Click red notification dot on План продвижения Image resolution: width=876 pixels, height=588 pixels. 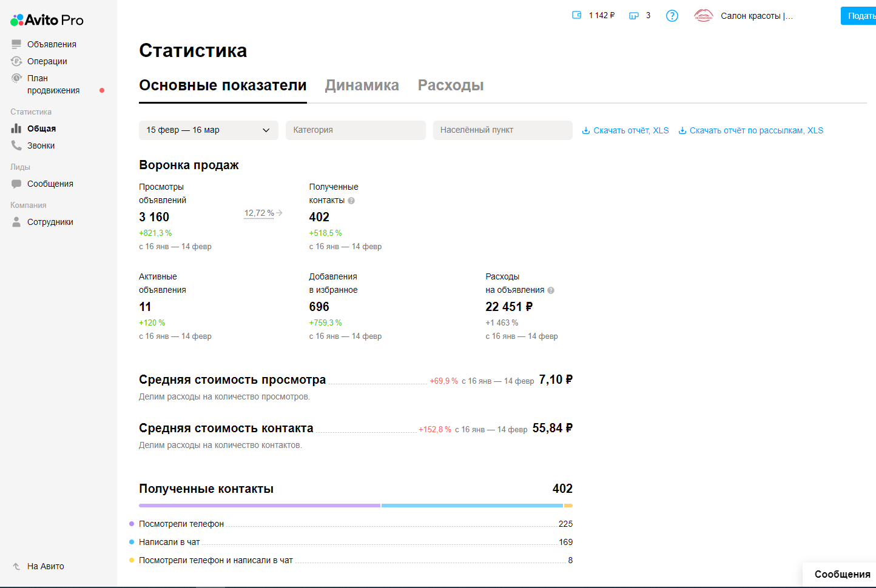[102, 90]
